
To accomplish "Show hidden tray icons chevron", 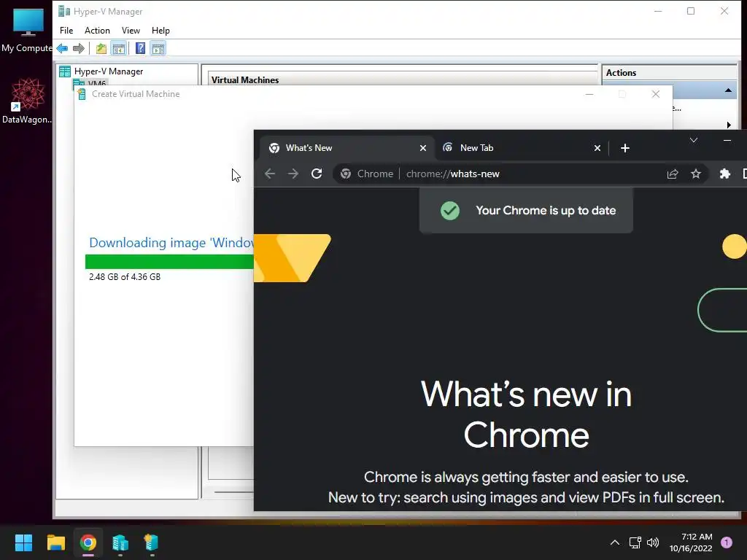I will tap(615, 542).
